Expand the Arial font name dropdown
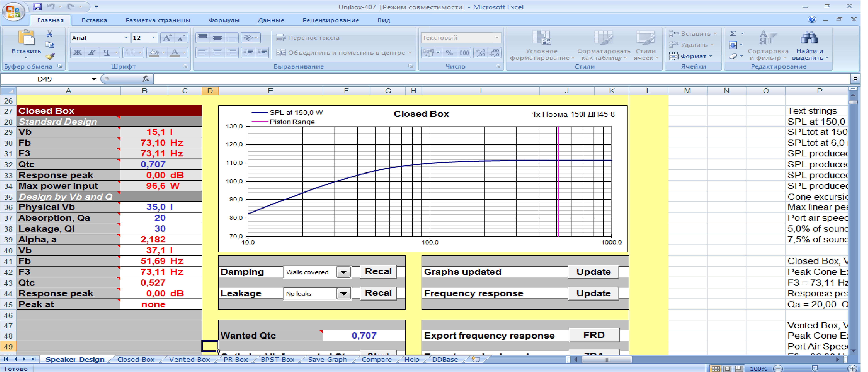This screenshot has width=868, height=372. (x=126, y=38)
